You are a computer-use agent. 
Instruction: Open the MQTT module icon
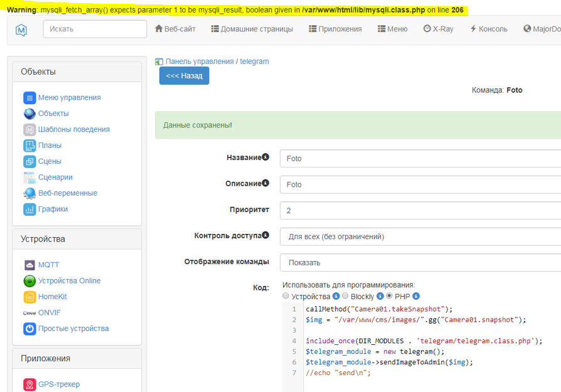[x=29, y=265]
